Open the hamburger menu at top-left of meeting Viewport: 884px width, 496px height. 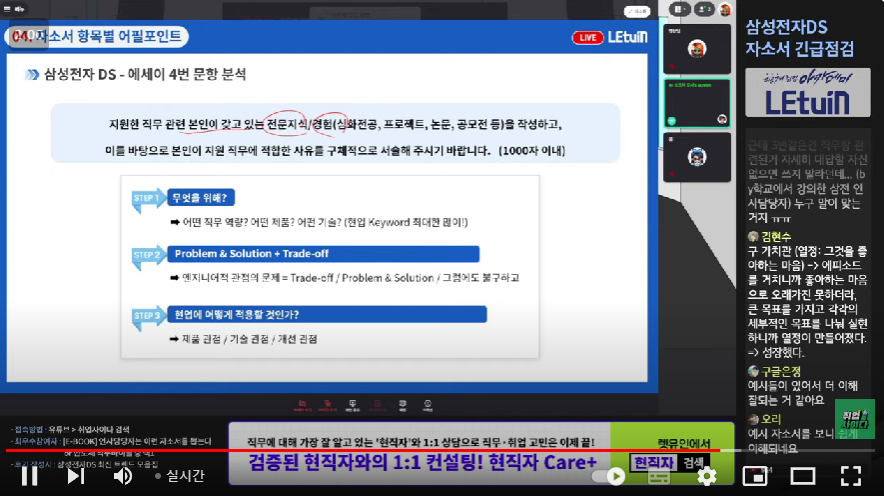pyautogui.click(x=7, y=8)
